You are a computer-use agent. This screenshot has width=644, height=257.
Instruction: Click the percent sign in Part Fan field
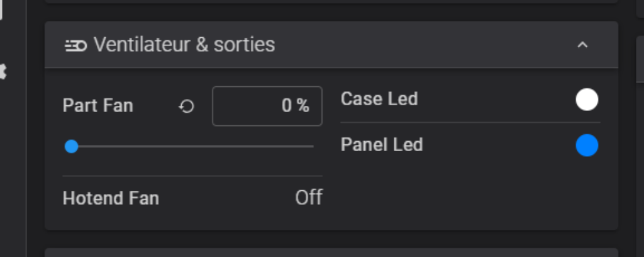click(x=303, y=106)
